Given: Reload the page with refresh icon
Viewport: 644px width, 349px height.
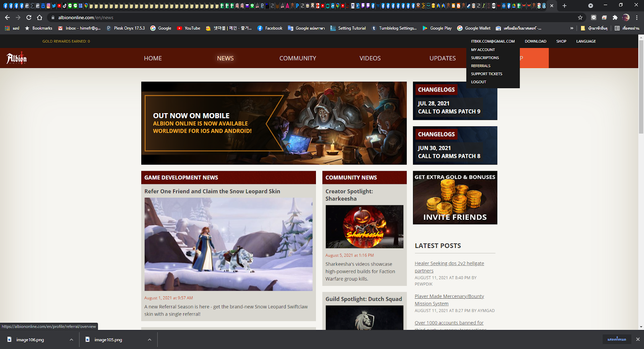Looking at the screenshot, I should tap(29, 17).
